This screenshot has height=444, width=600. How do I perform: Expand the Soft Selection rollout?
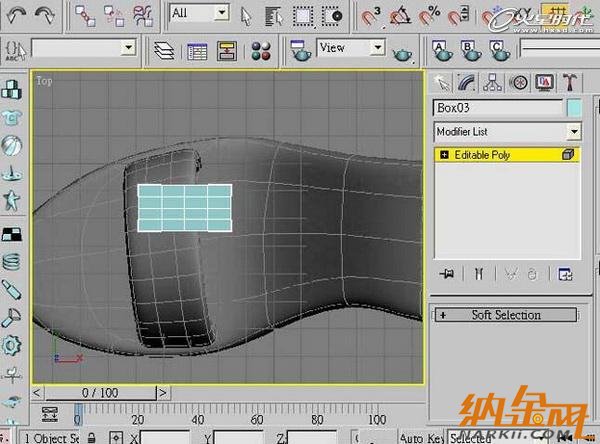click(505, 315)
